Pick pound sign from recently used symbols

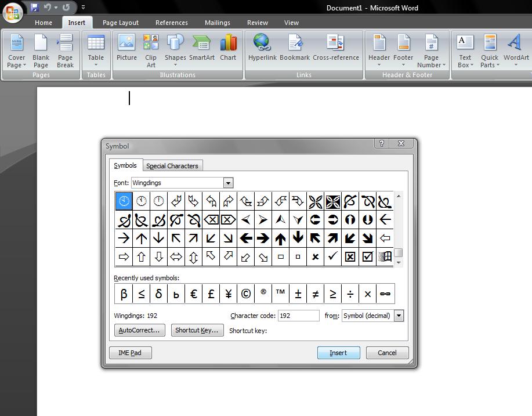(x=211, y=294)
